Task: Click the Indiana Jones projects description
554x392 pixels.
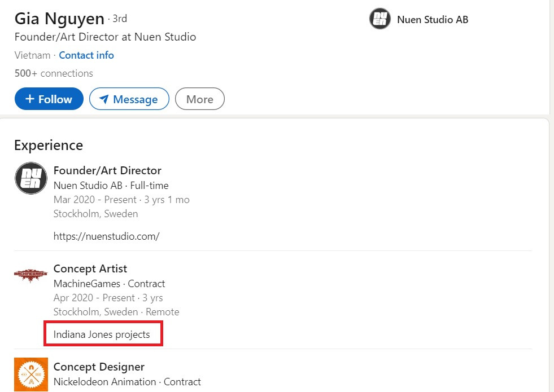Action: [102, 334]
